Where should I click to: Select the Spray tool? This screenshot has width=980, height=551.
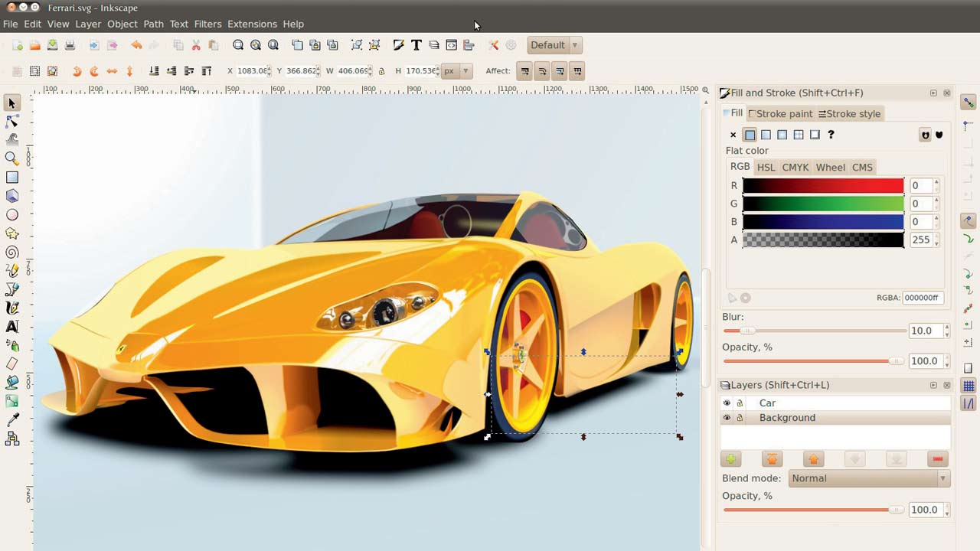click(12, 345)
